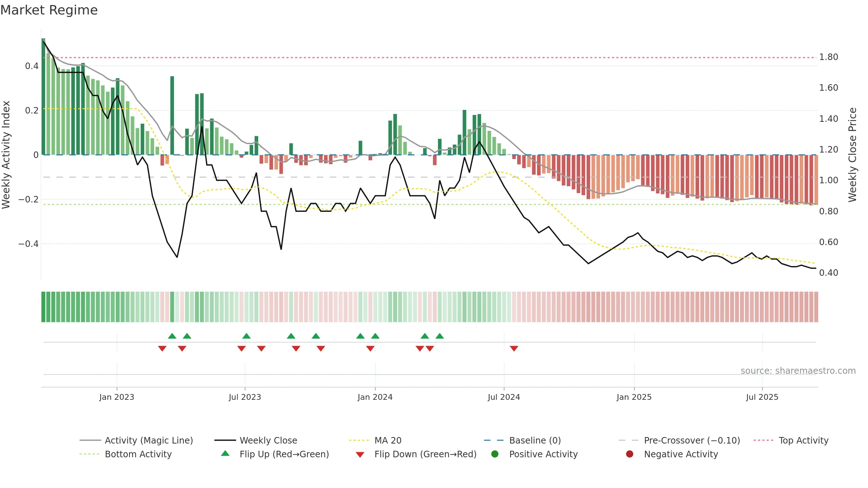Click the tallest green activity bar at chart start
Image resolution: width=868 pixels, height=488 pixels.
pyautogui.click(x=43, y=97)
